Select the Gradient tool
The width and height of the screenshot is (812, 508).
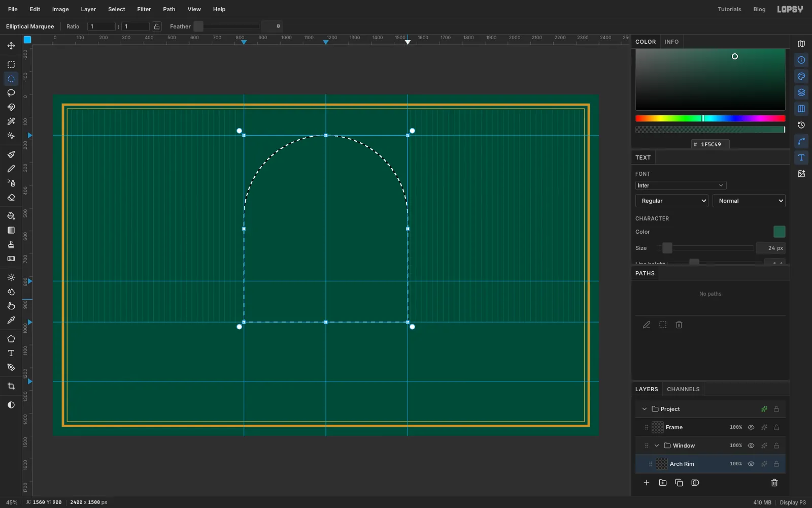(11, 230)
